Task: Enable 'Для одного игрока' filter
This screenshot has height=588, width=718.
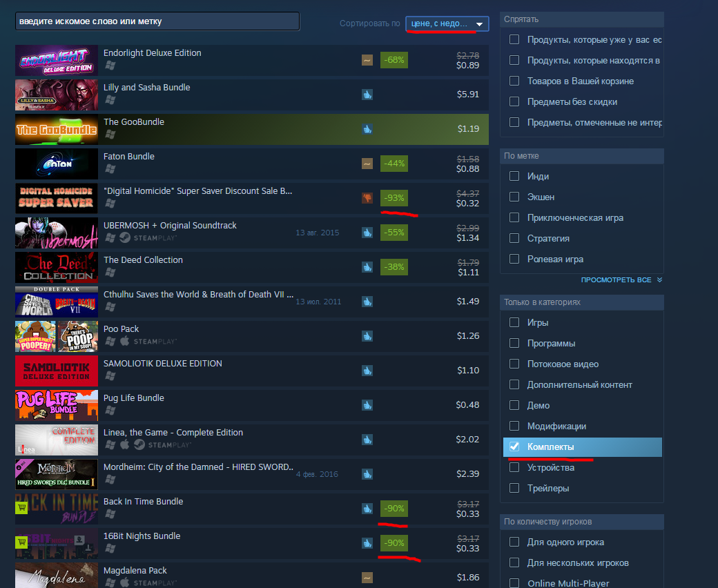Action: tap(514, 542)
